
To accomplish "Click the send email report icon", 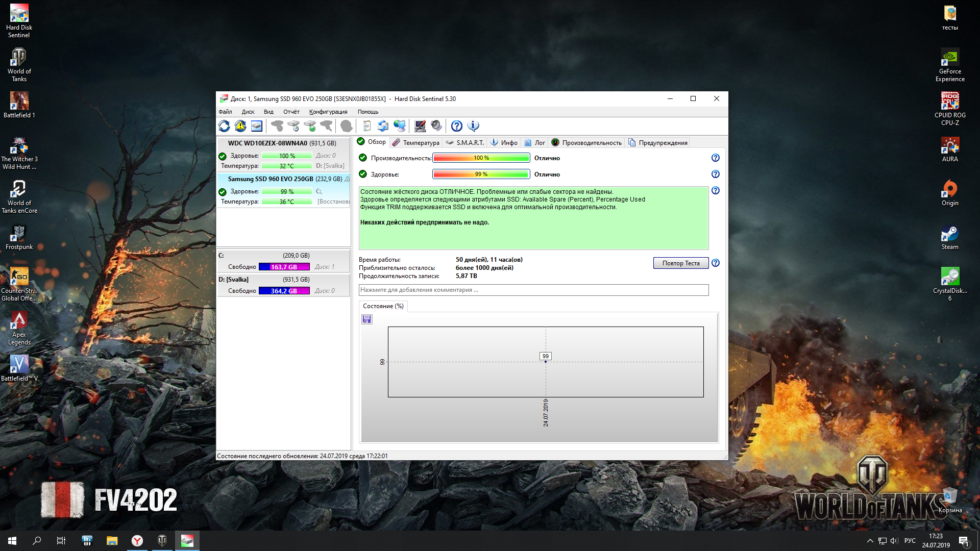I will (x=383, y=126).
